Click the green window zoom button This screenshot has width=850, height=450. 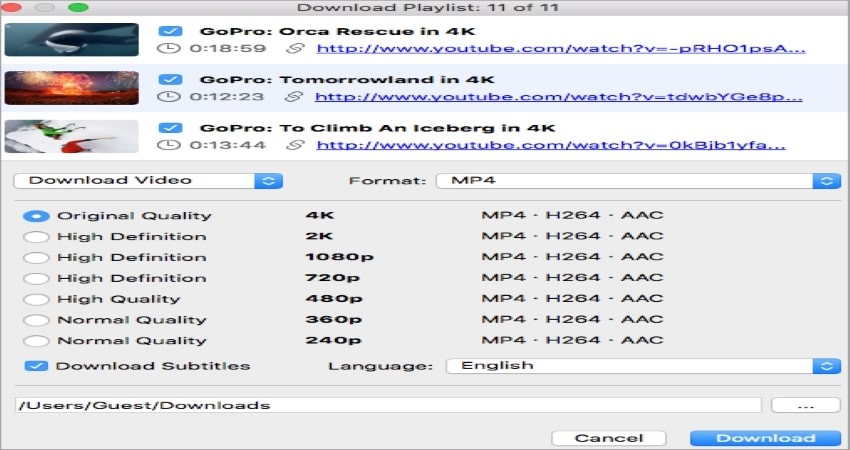pyautogui.click(x=79, y=7)
